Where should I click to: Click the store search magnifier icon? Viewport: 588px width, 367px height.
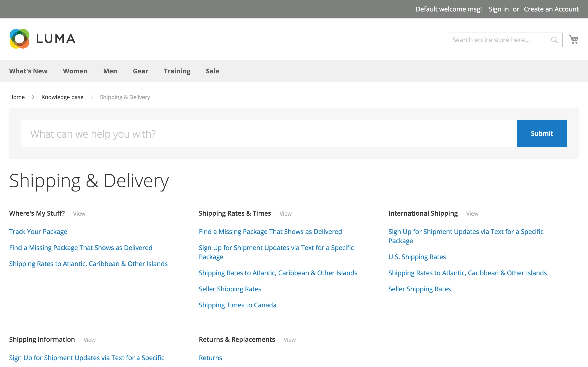point(554,40)
